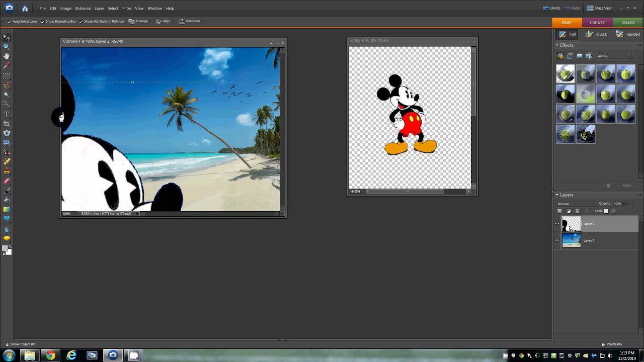Select the Magnetic Lasso tool
Image resolution: width=644 pixels, height=362 pixels.
7,86
